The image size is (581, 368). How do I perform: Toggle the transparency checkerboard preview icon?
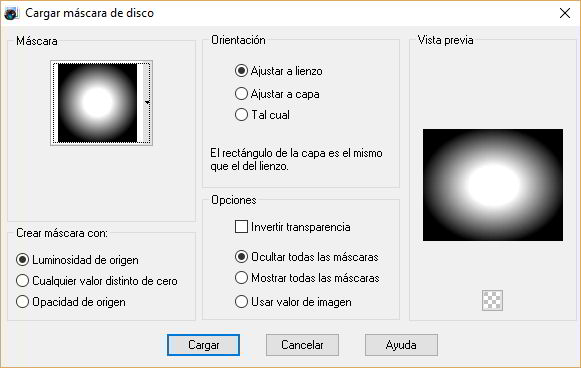coord(492,300)
